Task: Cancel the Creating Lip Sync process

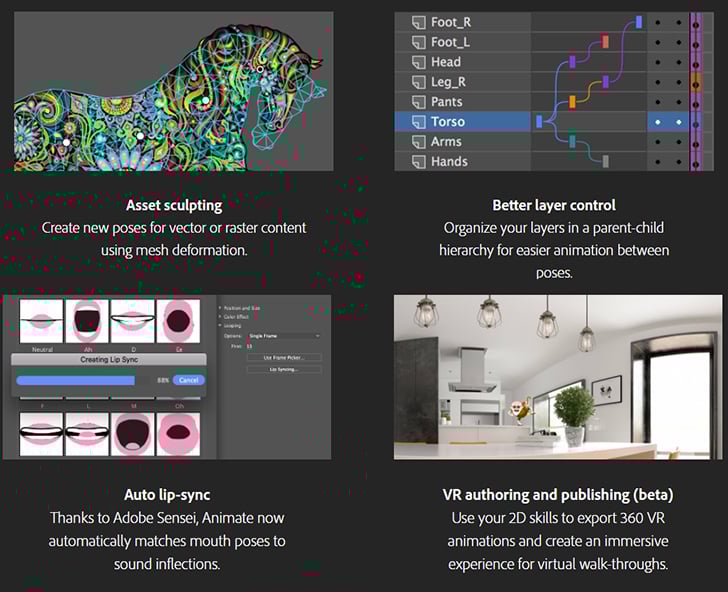Action: (x=188, y=380)
